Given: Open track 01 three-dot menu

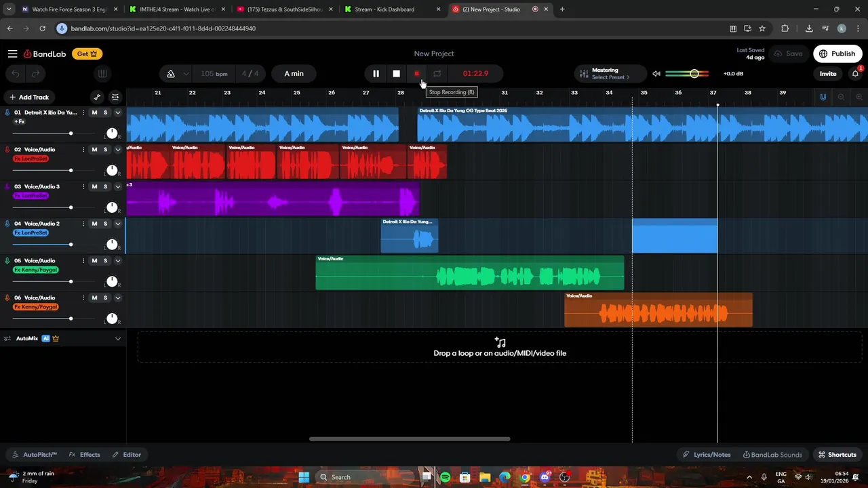Looking at the screenshot, I should 83,113.
